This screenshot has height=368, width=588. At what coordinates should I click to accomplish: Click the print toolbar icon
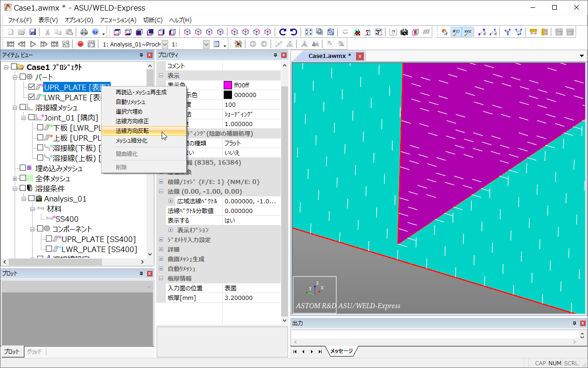[84, 32]
